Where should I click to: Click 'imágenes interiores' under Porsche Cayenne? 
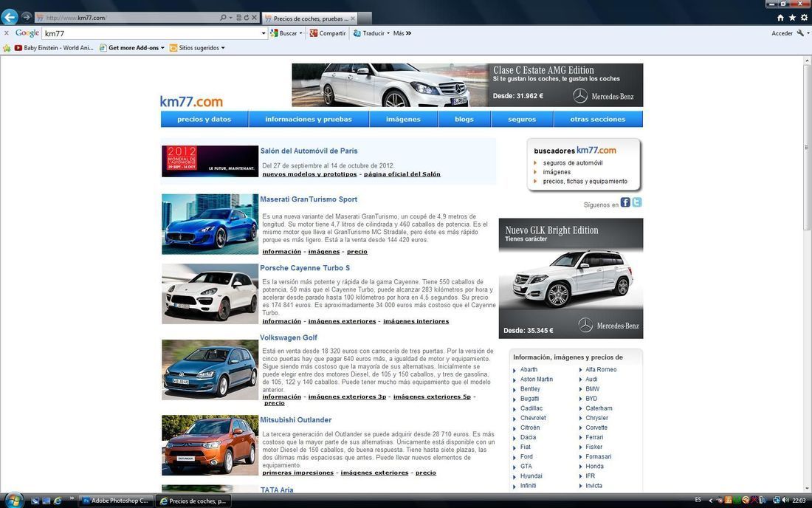416,321
